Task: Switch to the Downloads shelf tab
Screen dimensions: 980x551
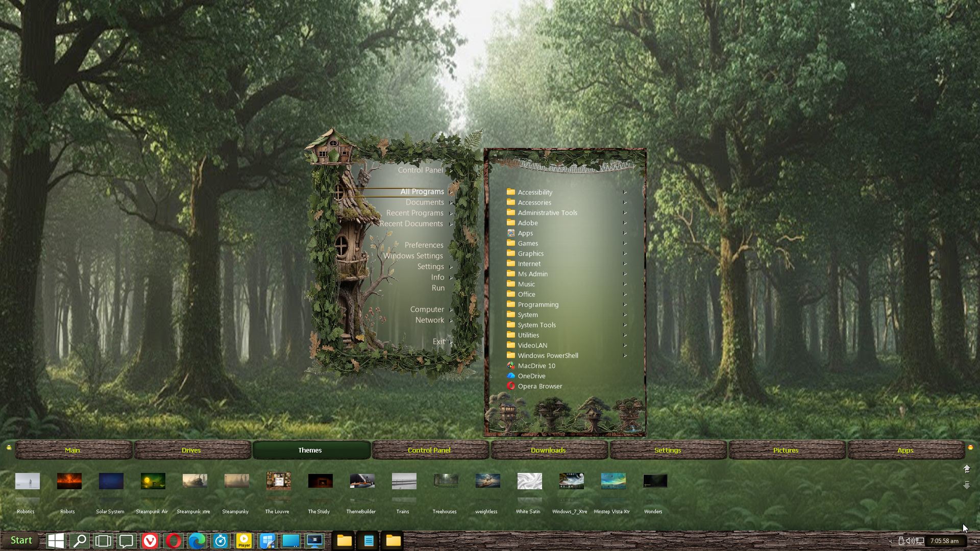Action: coord(548,450)
